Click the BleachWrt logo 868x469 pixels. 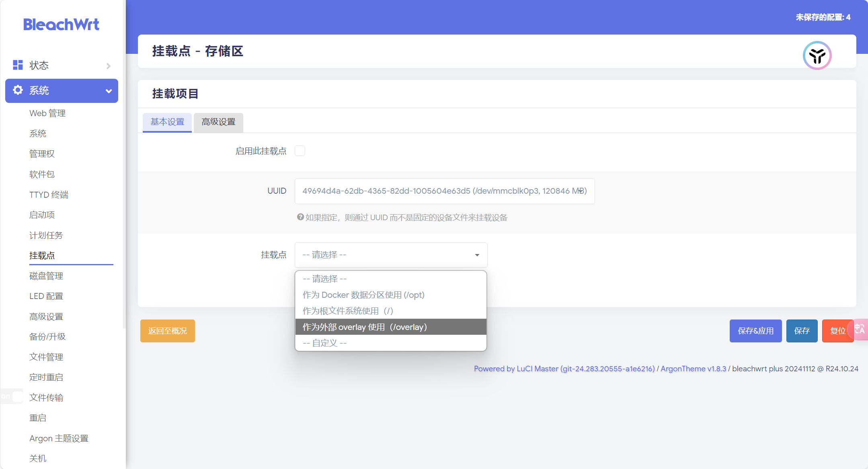click(x=61, y=25)
